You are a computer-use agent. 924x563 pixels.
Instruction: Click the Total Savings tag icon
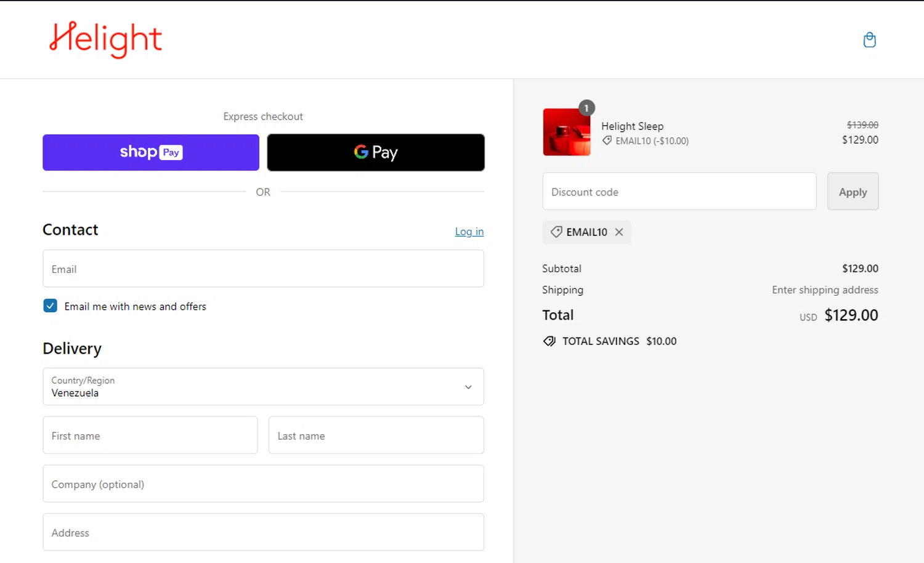point(549,341)
